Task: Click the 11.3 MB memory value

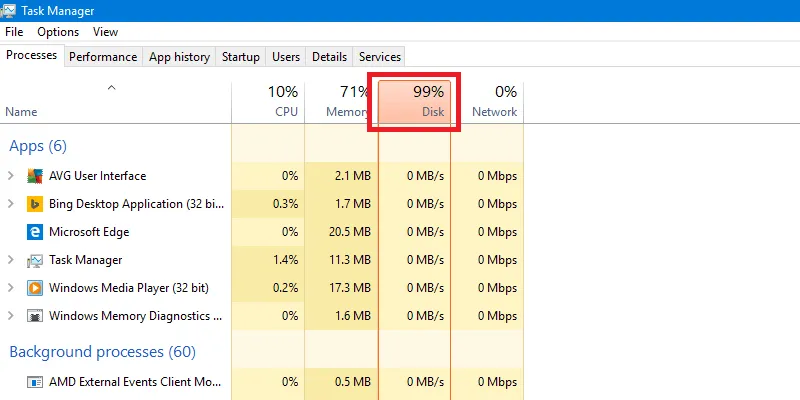Action: pyautogui.click(x=350, y=260)
